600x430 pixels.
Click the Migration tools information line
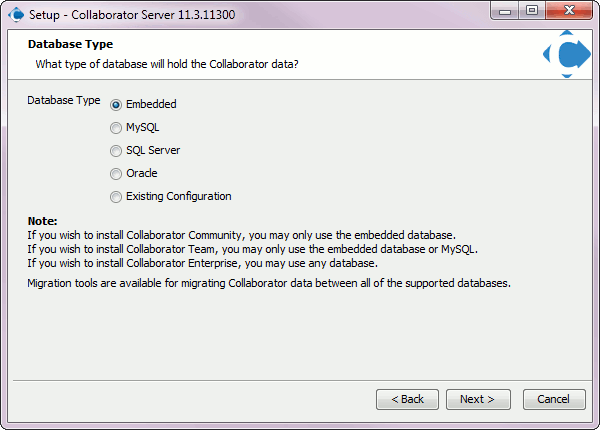click(x=269, y=284)
